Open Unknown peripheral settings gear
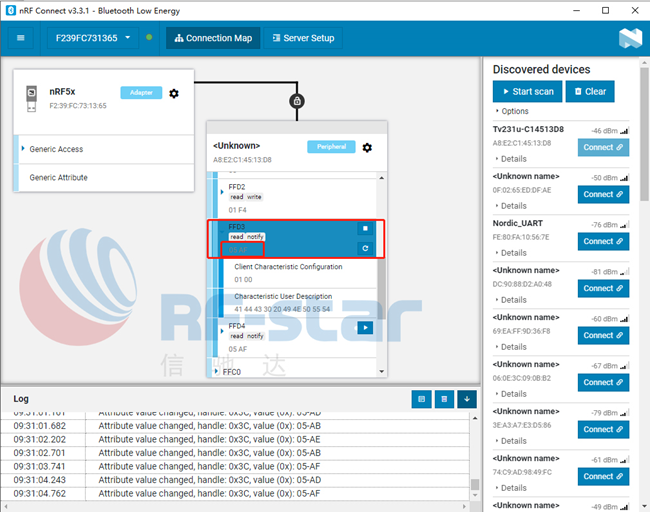 pyautogui.click(x=367, y=148)
